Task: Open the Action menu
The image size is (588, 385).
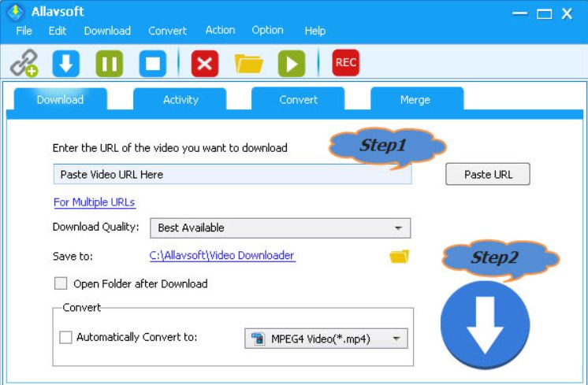Action: 220,30
